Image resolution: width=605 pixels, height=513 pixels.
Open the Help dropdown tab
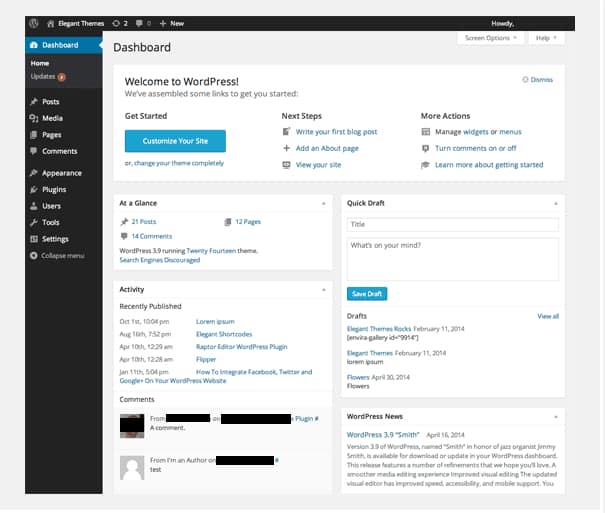click(x=546, y=38)
